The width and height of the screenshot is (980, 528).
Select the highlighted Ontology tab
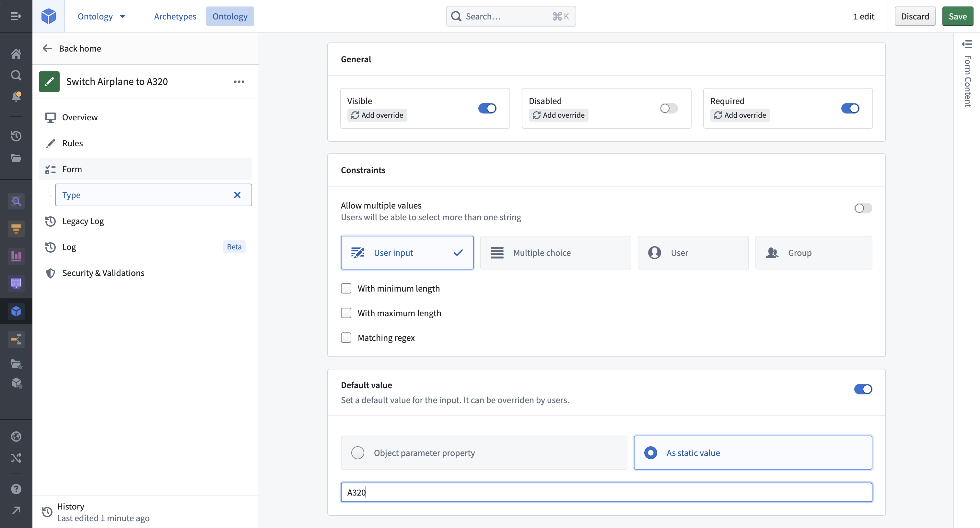click(x=230, y=16)
